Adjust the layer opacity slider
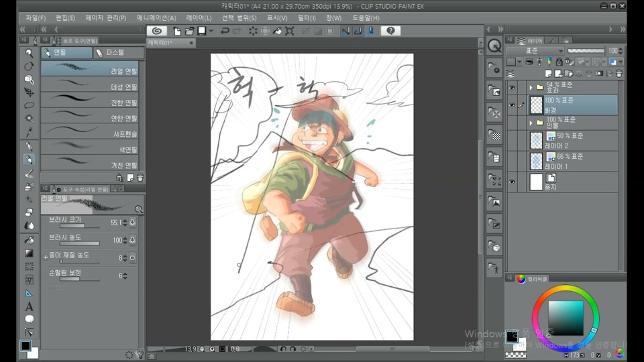The height and width of the screenshot is (362, 644). 586,50
